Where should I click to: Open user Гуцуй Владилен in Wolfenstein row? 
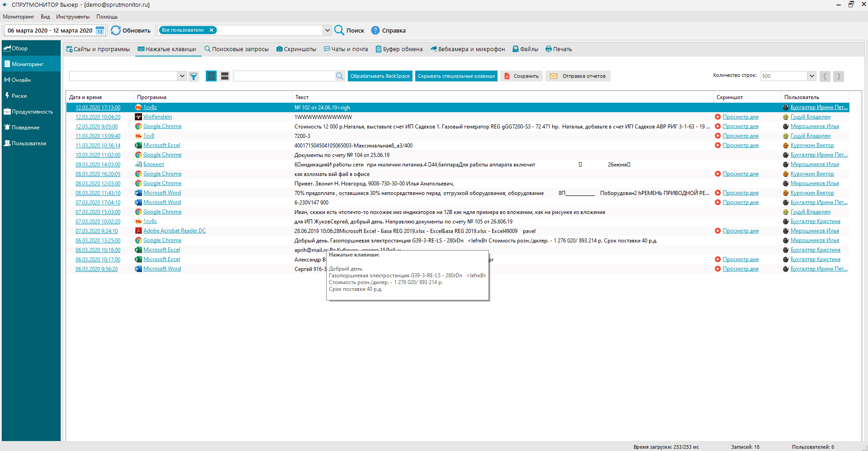click(x=811, y=117)
